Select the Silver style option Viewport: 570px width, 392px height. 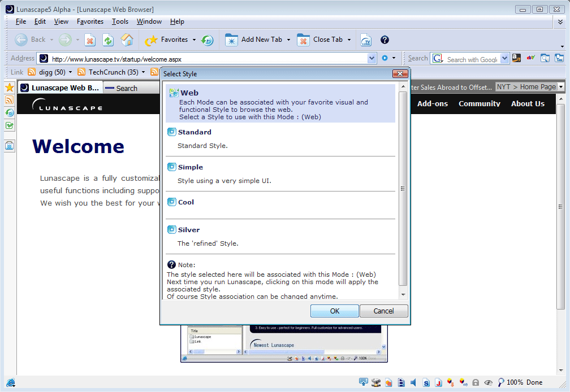point(189,230)
